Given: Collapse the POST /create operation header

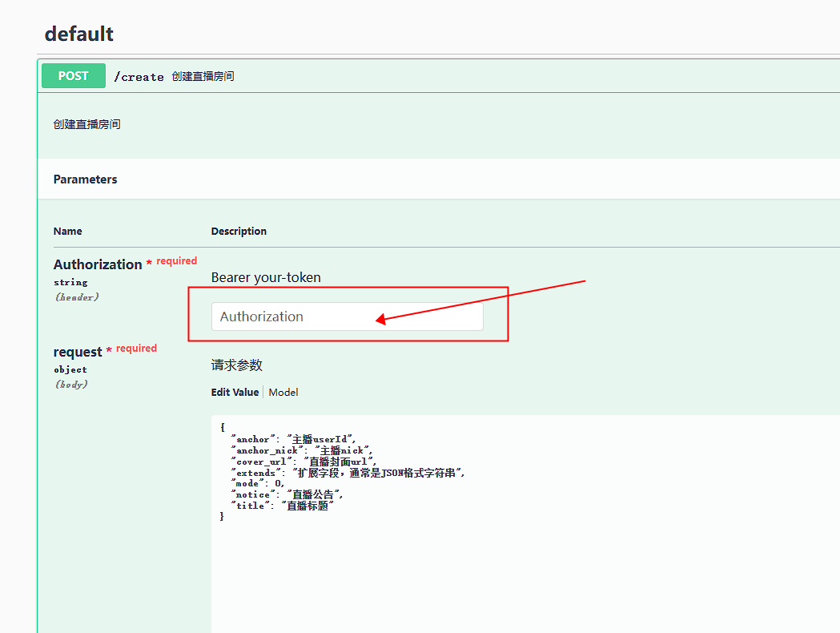Looking at the screenshot, I should [439, 76].
